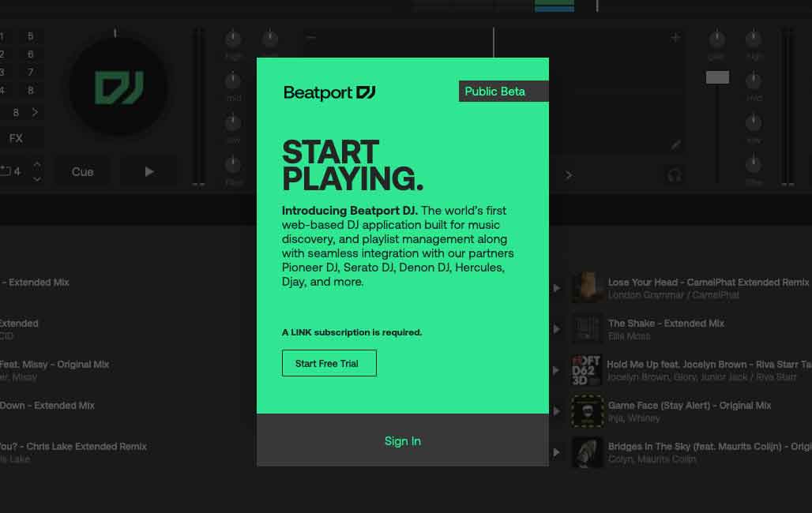Preview Hold Me Up track with play icon
The height and width of the screenshot is (513, 812).
pos(556,370)
